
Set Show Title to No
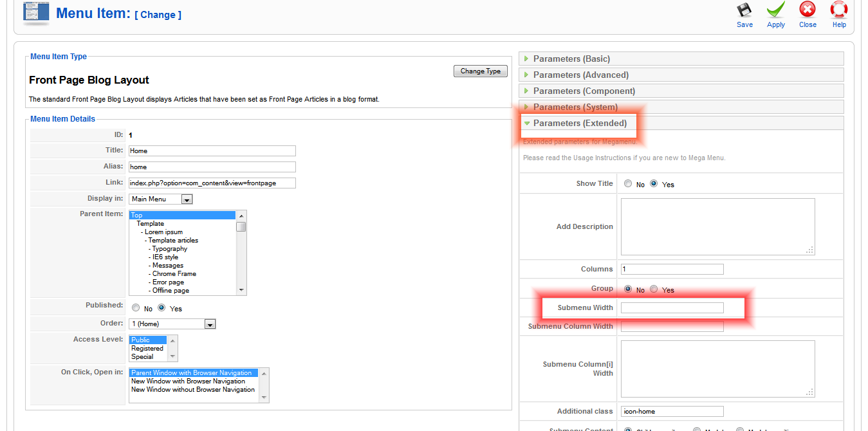click(628, 184)
